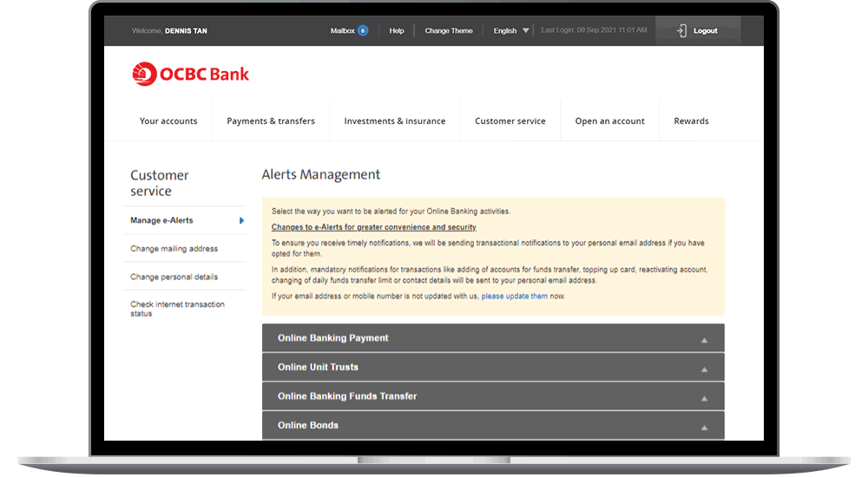The width and height of the screenshot is (868, 477).
Task: Open the Payments & transfers menu
Action: tap(271, 121)
